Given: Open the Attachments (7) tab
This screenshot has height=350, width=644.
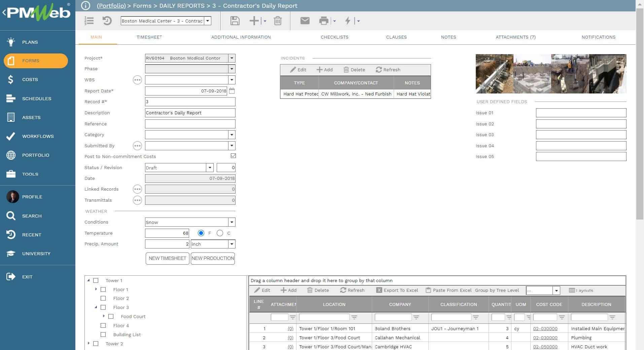Looking at the screenshot, I should point(515,37).
